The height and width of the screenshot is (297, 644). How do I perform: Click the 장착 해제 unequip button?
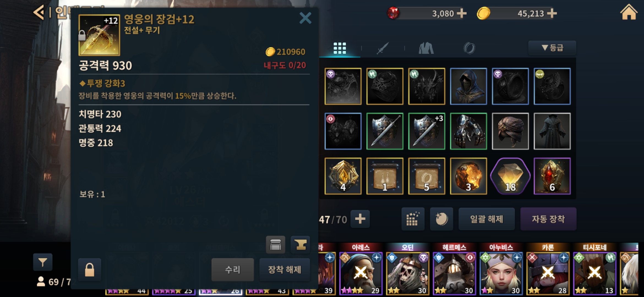[285, 269]
